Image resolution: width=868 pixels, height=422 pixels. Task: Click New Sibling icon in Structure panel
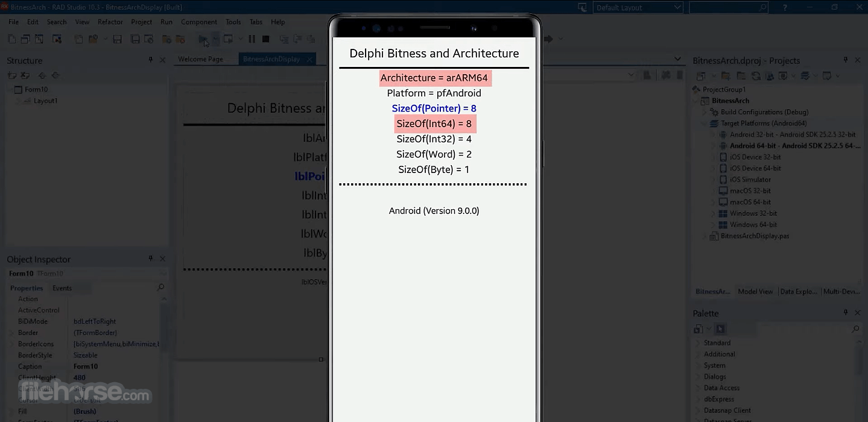[x=11, y=75]
